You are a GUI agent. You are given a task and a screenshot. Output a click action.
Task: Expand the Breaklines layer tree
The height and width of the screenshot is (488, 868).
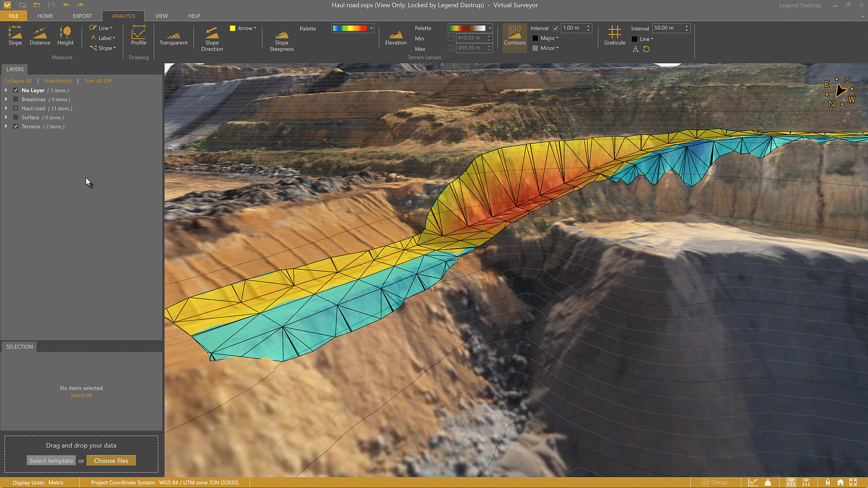tap(6, 99)
